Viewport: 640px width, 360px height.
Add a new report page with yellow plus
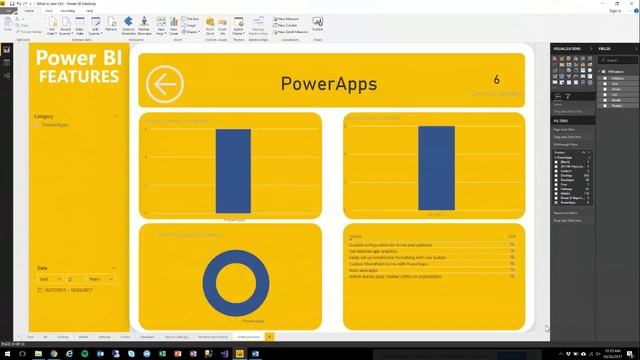click(269, 337)
